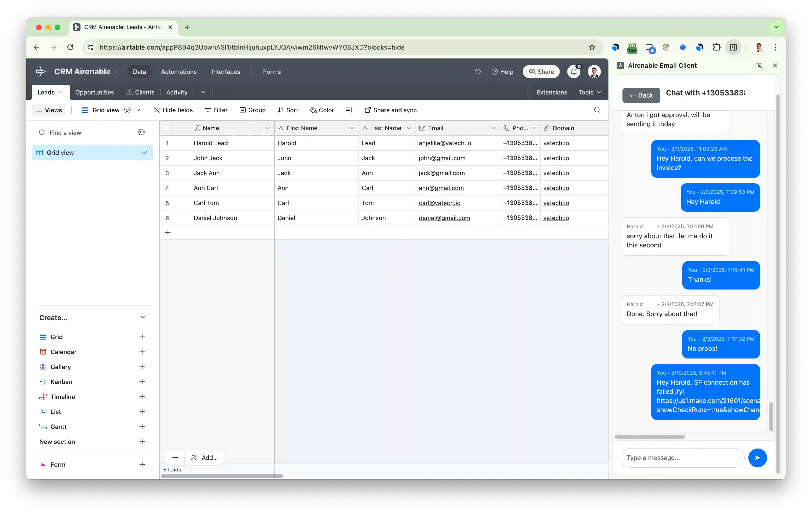Open the Color toolbar option
The height and width of the screenshot is (514, 812).
point(322,110)
